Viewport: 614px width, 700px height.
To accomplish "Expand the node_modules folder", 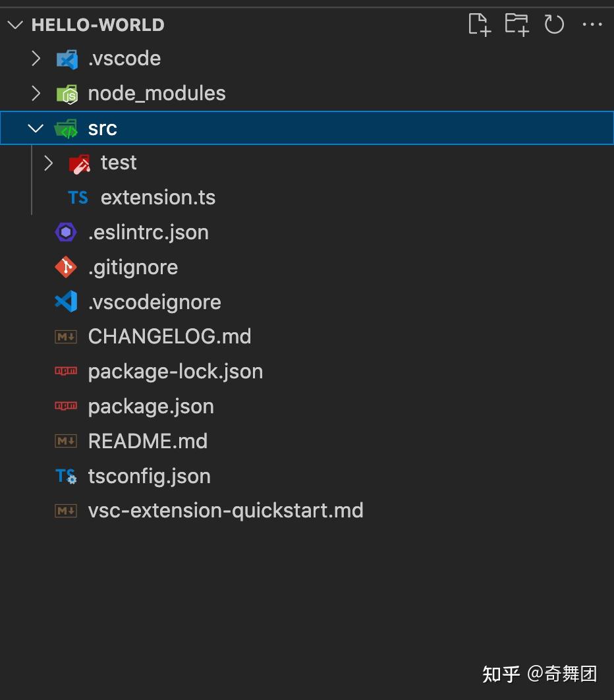I will tap(36, 93).
